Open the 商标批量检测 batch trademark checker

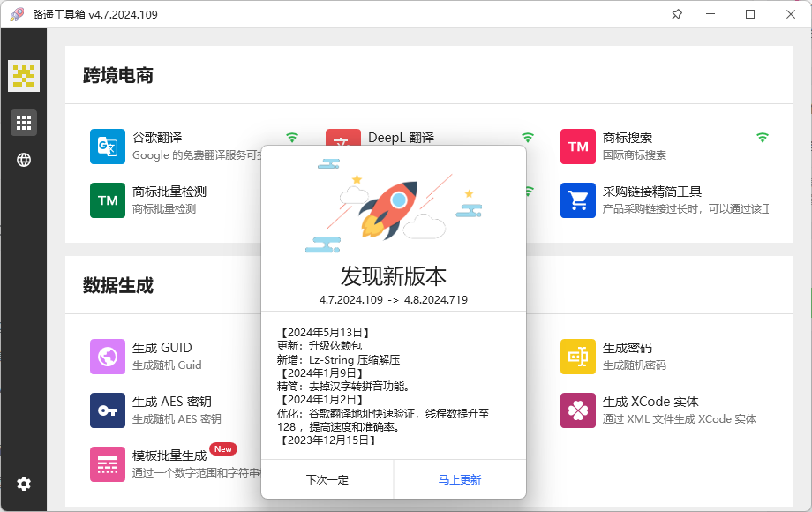pyautogui.click(x=107, y=200)
